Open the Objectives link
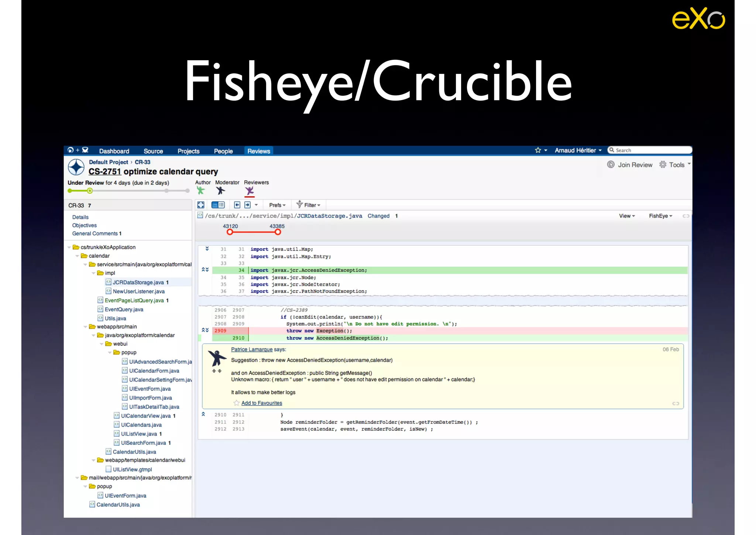This screenshot has height=535, width=756. pos(85,225)
